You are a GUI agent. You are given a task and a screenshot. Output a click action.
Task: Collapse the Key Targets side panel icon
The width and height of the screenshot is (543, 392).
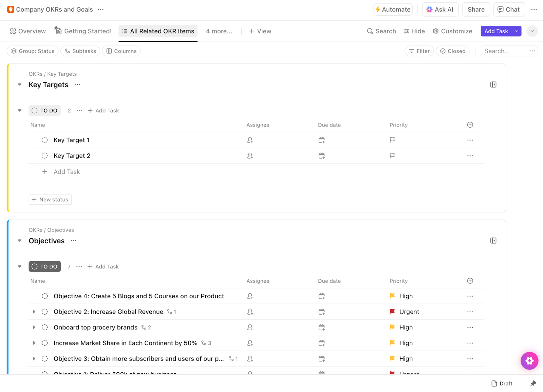(493, 85)
